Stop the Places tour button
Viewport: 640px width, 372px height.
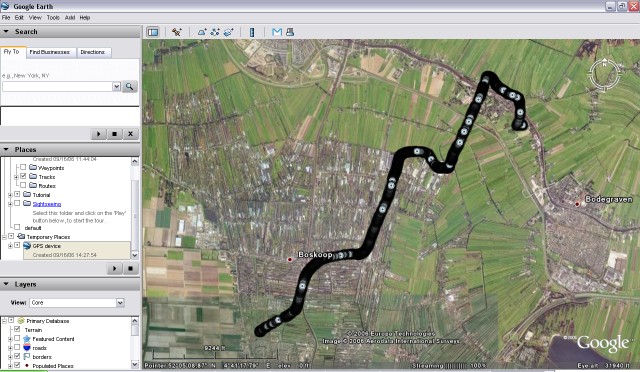coord(130,268)
